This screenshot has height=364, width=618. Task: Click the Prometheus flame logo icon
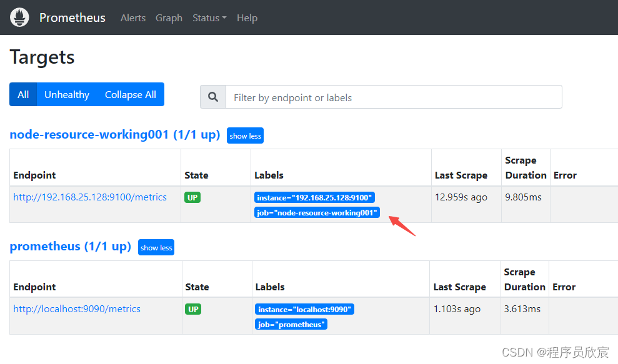19,17
